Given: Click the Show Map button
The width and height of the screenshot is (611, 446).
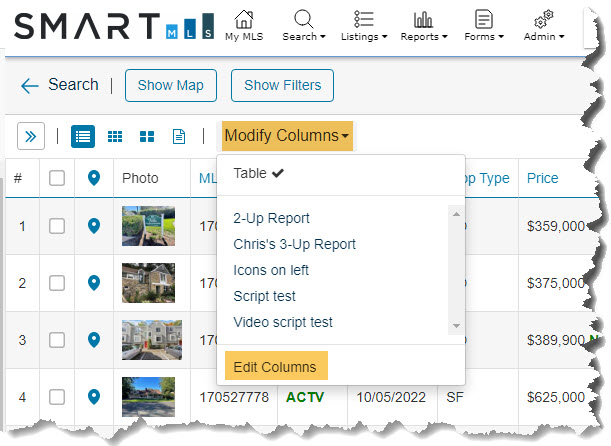Looking at the screenshot, I should (171, 85).
